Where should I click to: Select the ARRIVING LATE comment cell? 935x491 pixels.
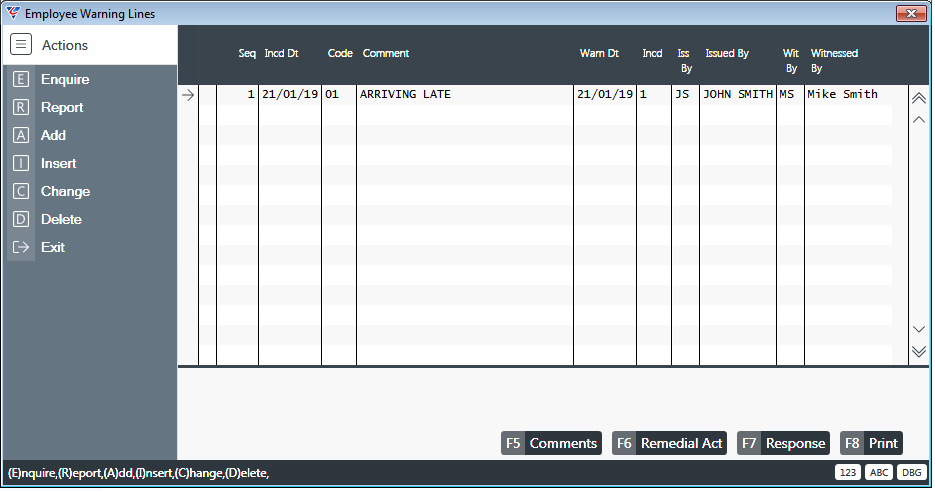tap(465, 94)
